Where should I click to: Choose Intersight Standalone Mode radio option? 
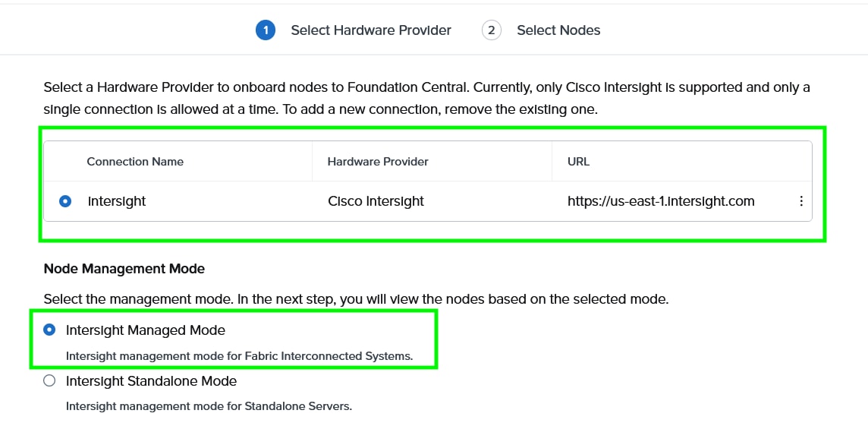pos(50,381)
